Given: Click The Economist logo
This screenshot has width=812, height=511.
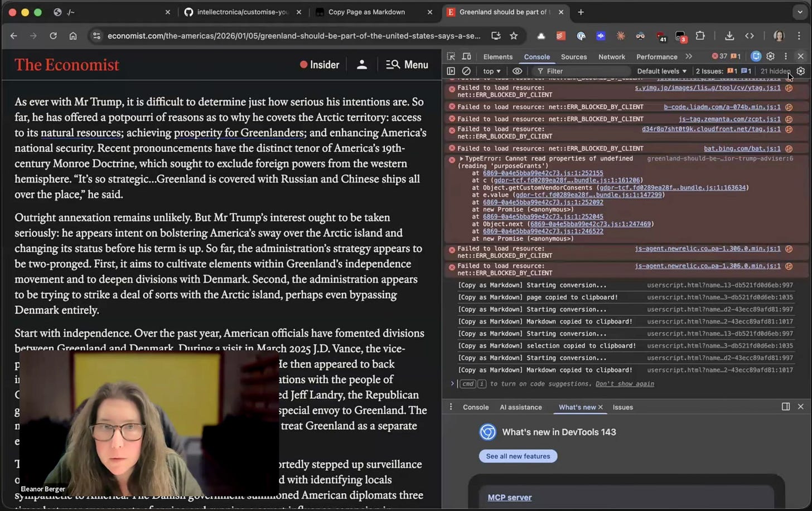Looking at the screenshot, I should coord(67,65).
